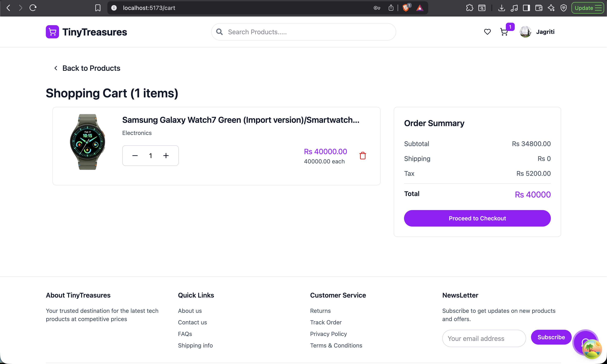Click the search magnifier icon
This screenshot has height=364, width=607.
(x=219, y=32)
